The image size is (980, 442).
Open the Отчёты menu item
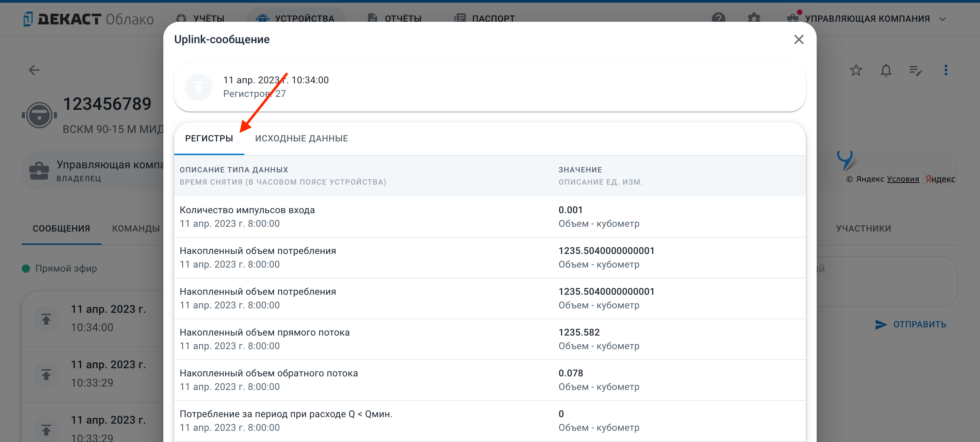pyautogui.click(x=395, y=18)
